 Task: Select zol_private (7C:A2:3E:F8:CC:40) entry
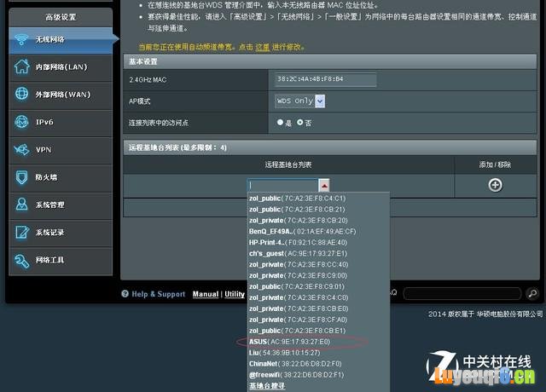(299, 265)
